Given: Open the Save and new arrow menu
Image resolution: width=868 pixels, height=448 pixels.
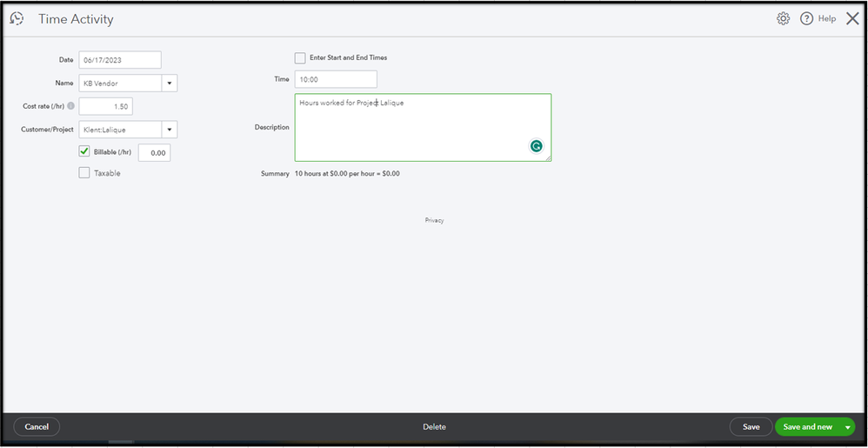Looking at the screenshot, I should [847, 427].
